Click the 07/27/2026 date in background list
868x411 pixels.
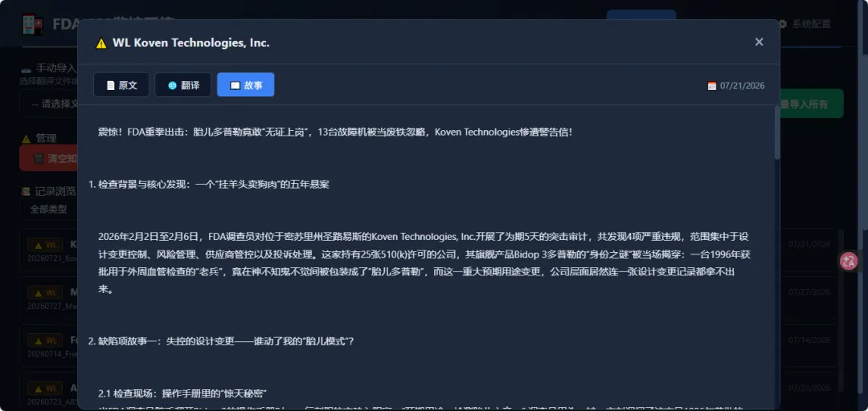(809, 292)
